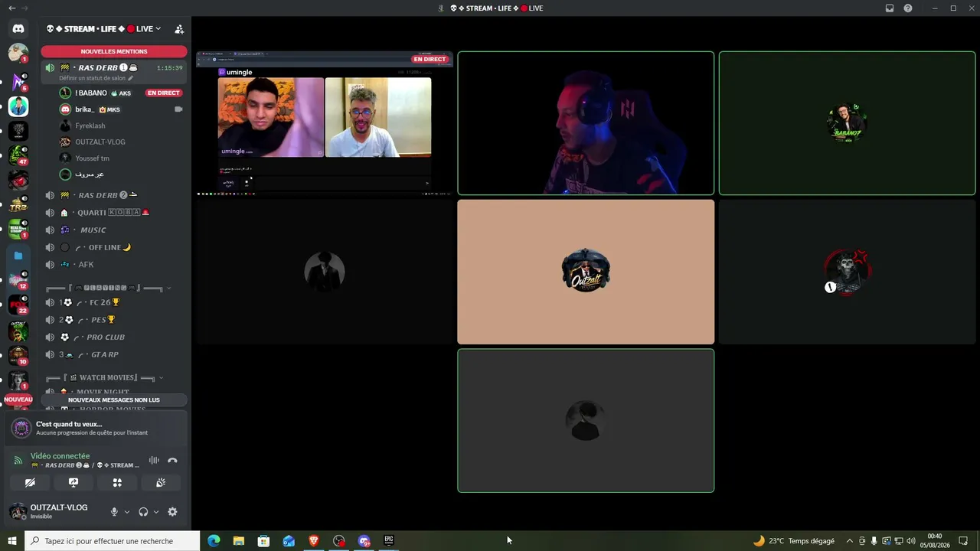Join the AFK voice channel

[x=114, y=265]
